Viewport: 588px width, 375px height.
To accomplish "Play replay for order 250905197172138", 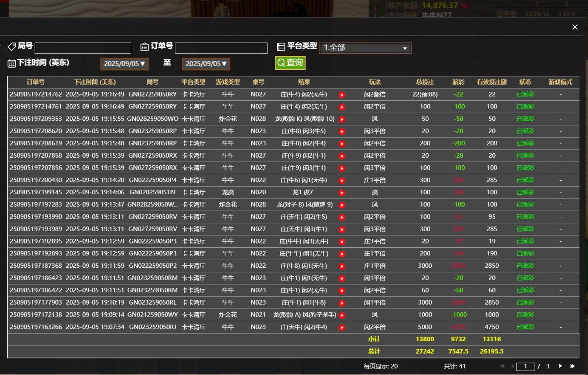I will pyautogui.click(x=342, y=315).
